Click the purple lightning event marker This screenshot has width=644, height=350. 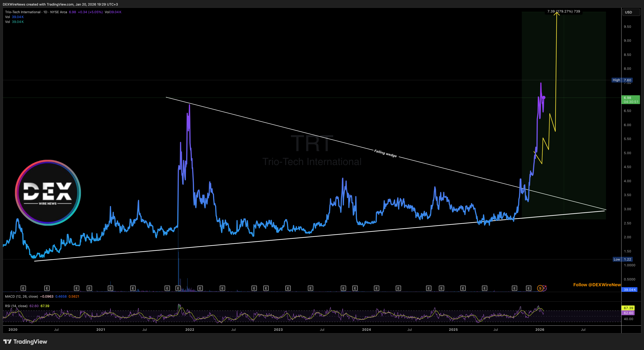click(x=545, y=288)
